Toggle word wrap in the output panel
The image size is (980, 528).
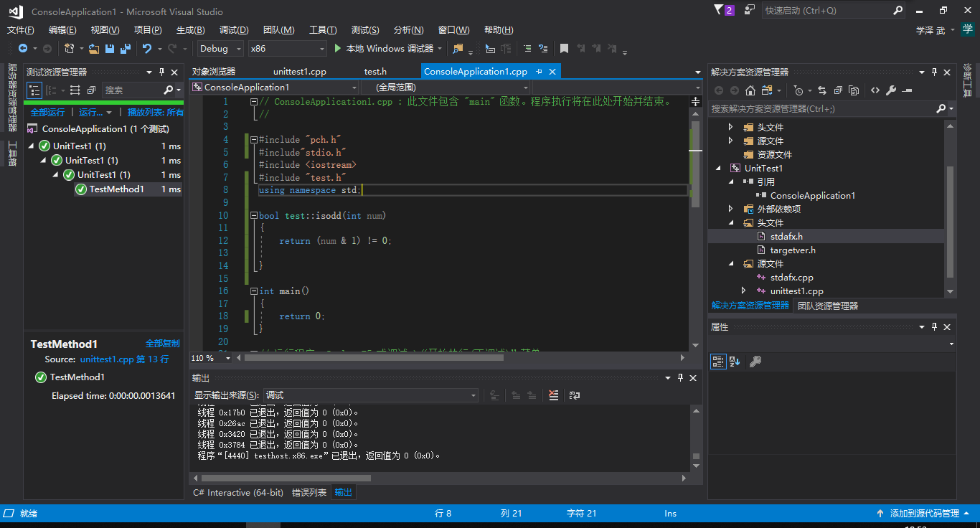pos(575,395)
